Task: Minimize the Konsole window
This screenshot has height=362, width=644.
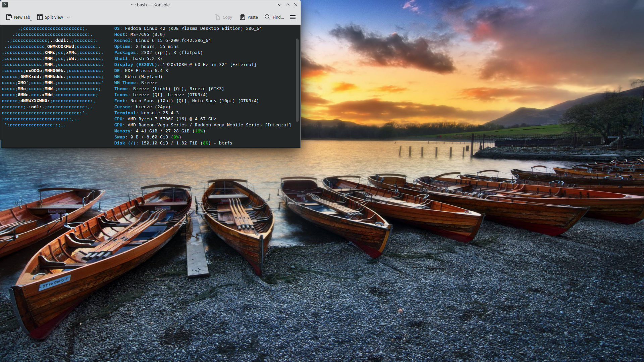Action: point(280,5)
